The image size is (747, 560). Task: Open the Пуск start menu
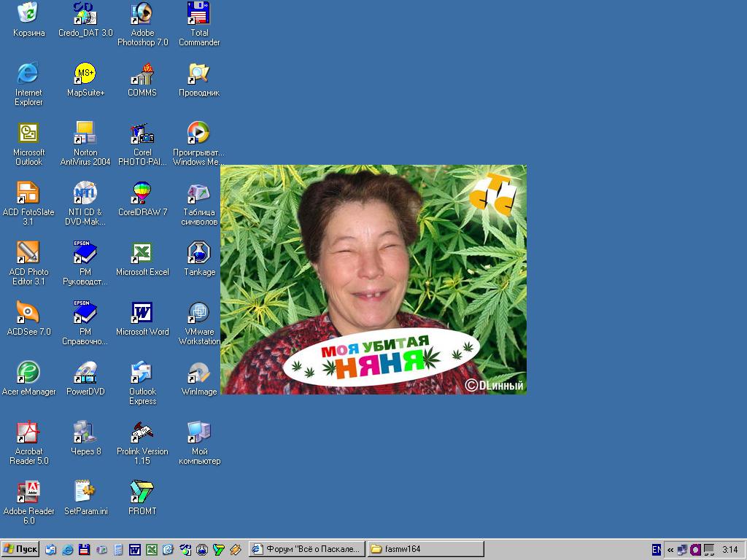click(x=20, y=549)
